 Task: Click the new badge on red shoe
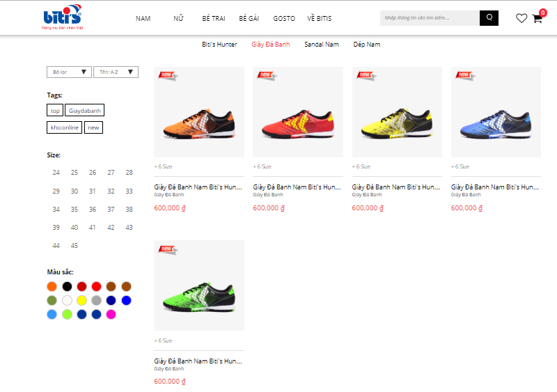point(267,75)
